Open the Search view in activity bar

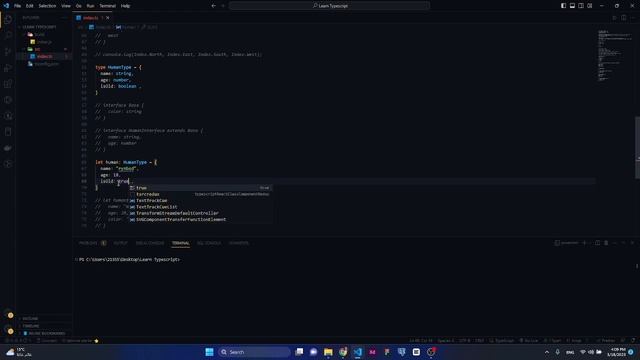pos(8,36)
